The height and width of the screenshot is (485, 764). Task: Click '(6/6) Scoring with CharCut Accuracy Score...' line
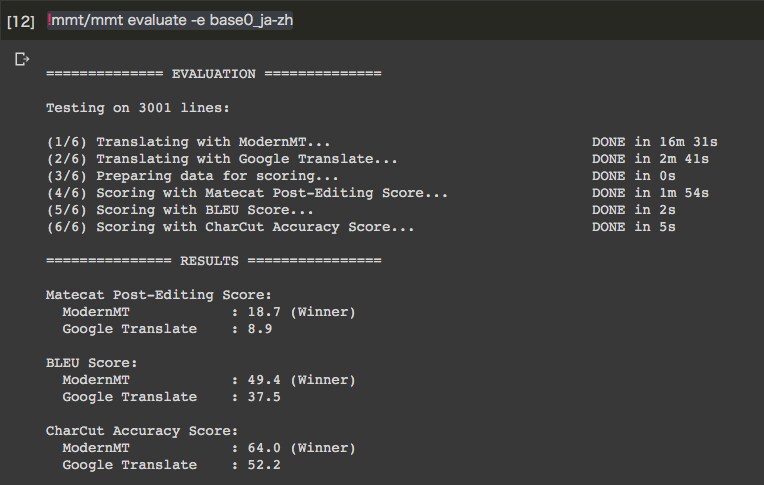[230, 228]
